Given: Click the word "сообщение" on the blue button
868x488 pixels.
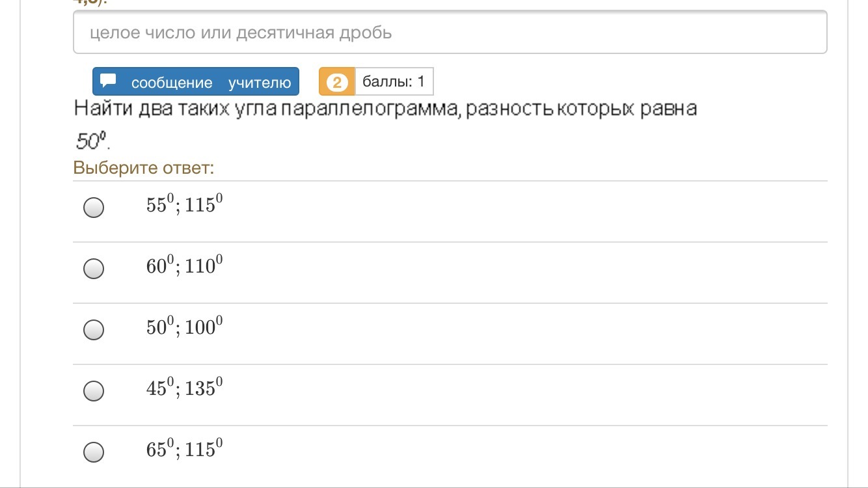Looking at the screenshot, I should [172, 83].
